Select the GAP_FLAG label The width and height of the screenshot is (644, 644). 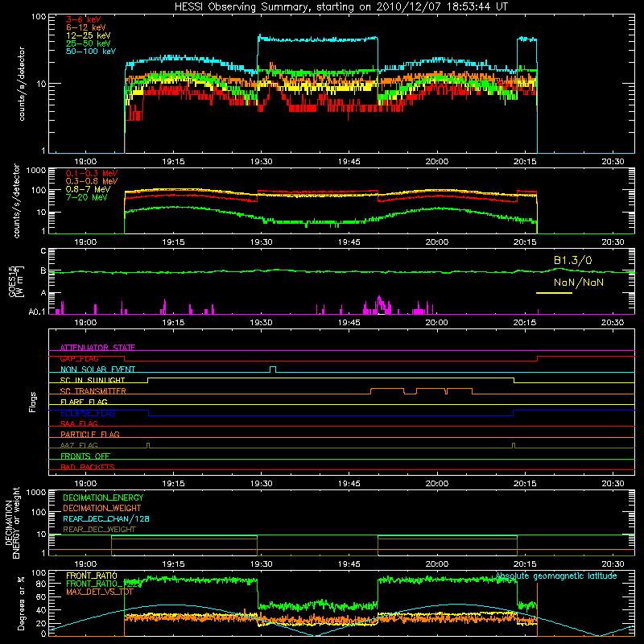[x=79, y=358]
